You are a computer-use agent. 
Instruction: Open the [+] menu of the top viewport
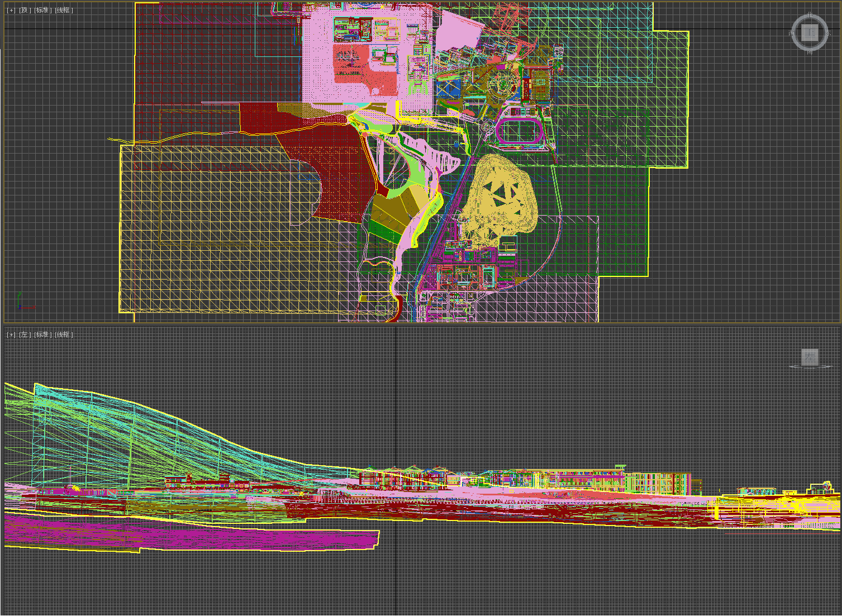11,10
